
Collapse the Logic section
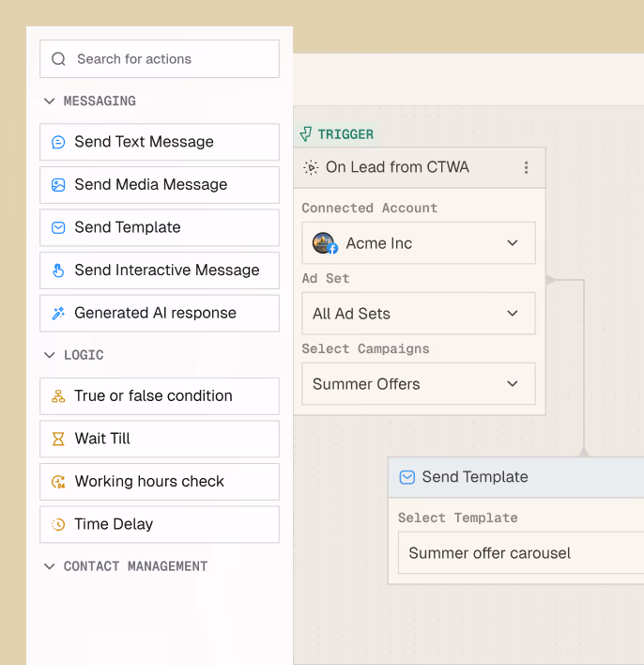tap(50, 355)
